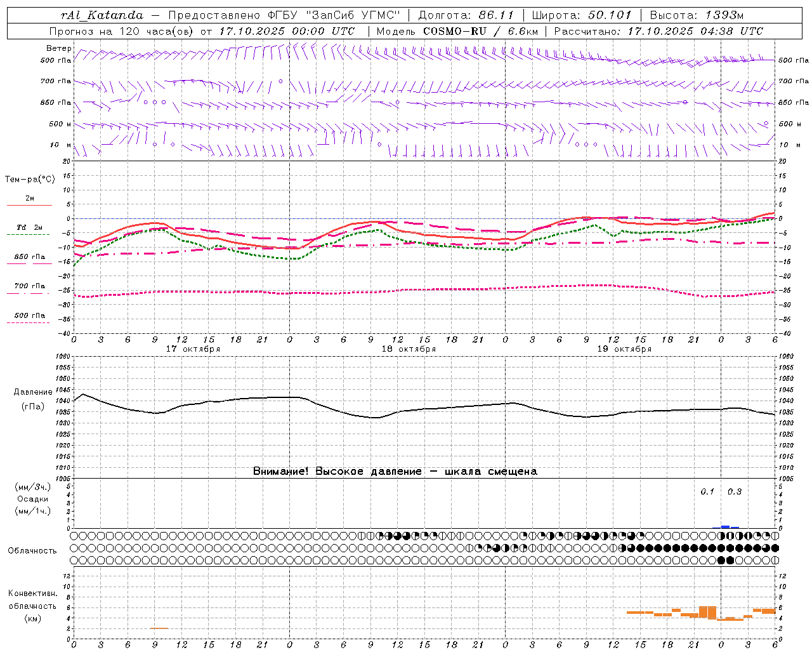Click the Облачность row label
This screenshot has width=812, height=650.
tap(32, 551)
